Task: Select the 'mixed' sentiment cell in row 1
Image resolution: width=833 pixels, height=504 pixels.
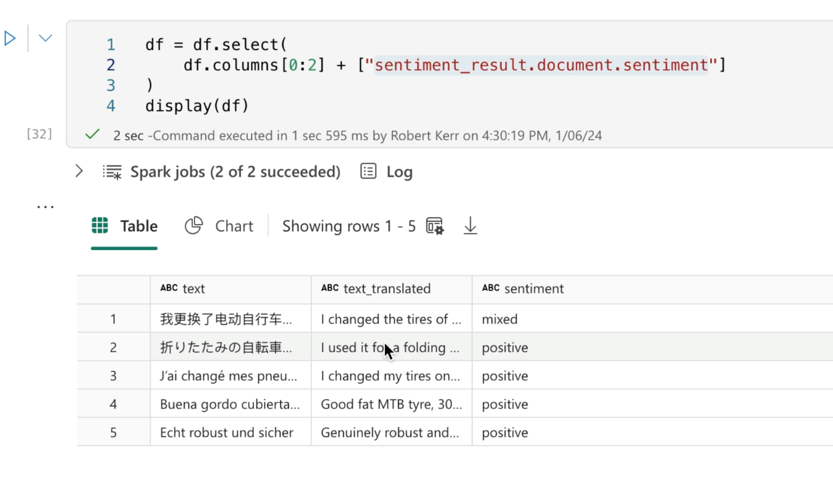Action: (x=500, y=319)
